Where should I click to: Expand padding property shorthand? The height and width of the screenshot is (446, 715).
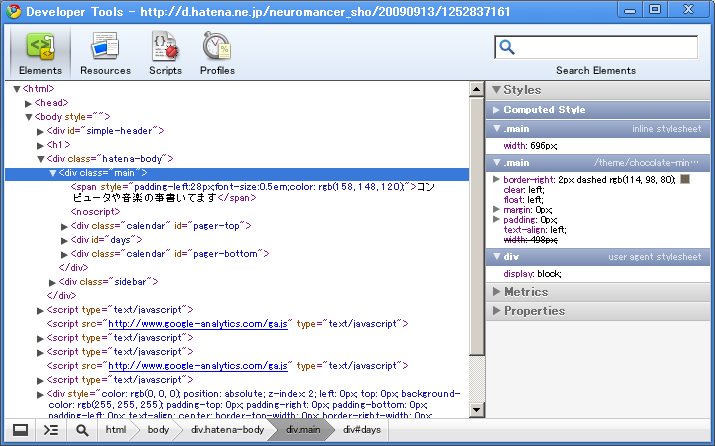497,219
